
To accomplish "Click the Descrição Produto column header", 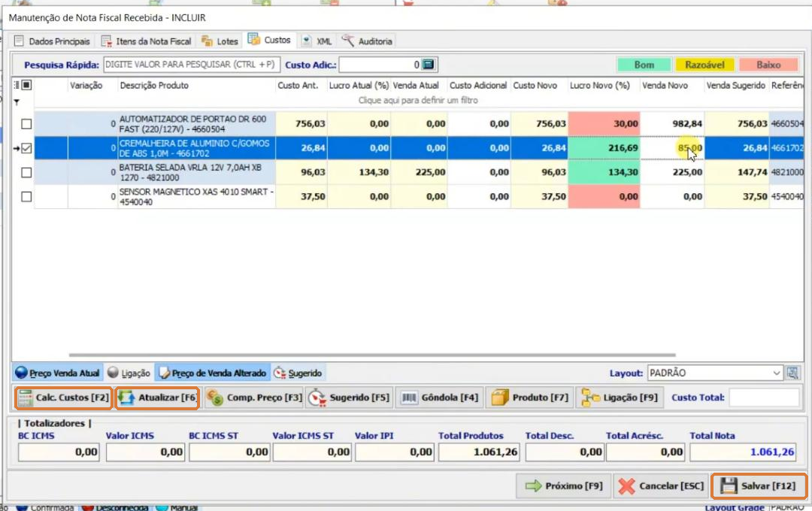I will pyautogui.click(x=197, y=86).
